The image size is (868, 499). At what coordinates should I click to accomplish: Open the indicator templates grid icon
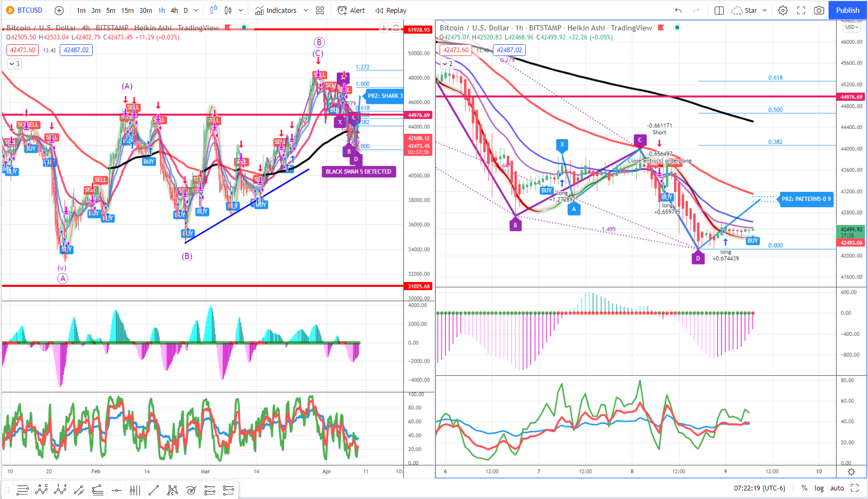click(320, 10)
